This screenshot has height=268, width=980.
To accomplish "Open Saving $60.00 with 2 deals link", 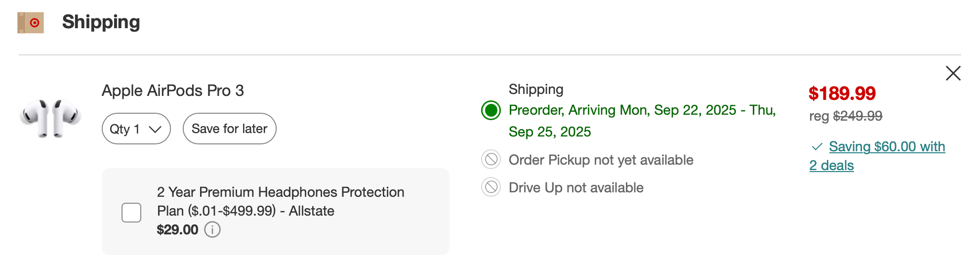I will [x=886, y=147].
